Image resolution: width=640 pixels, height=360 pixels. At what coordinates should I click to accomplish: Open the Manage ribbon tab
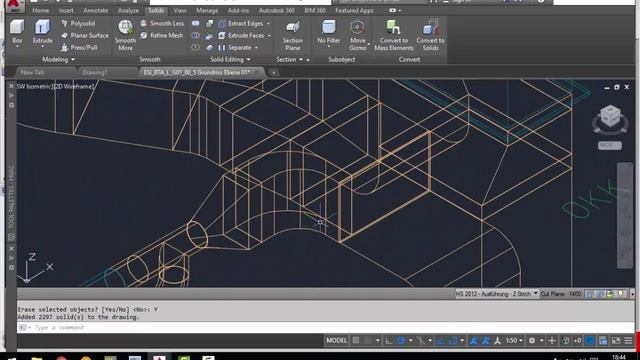(207, 11)
